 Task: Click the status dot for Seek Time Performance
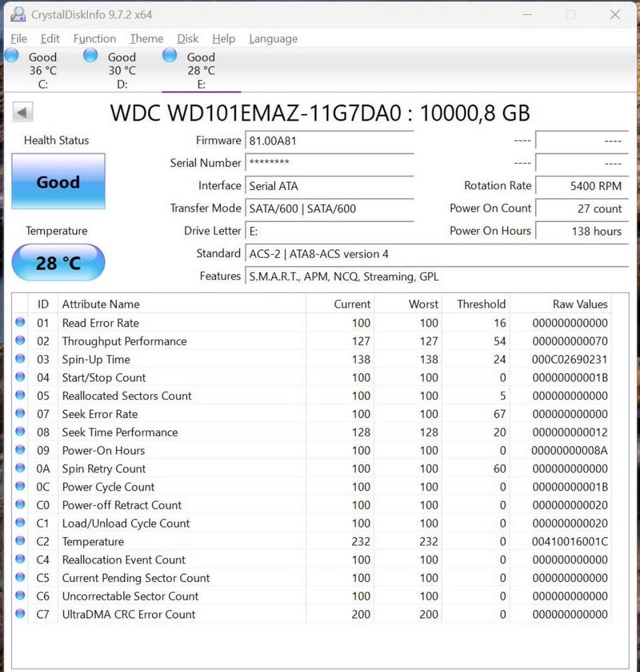point(20,431)
